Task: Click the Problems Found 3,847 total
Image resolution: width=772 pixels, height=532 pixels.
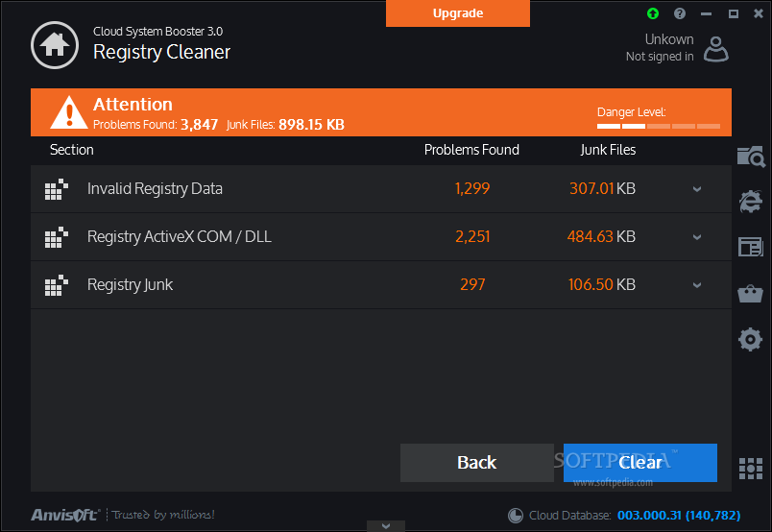Action: coord(156,125)
